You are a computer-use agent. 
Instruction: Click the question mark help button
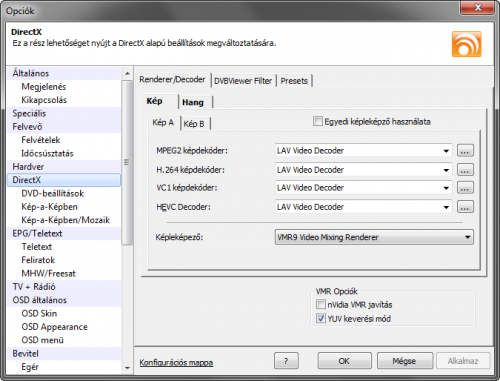pyautogui.click(x=286, y=361)
